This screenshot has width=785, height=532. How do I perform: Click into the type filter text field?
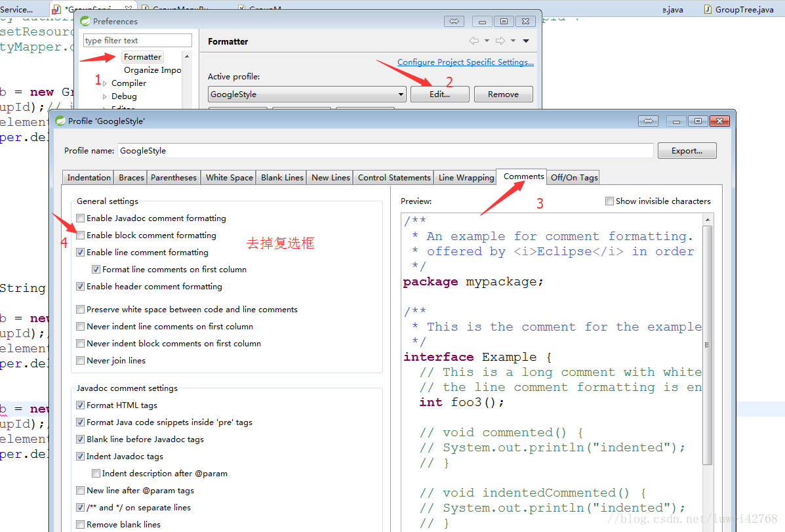point(138,41)
